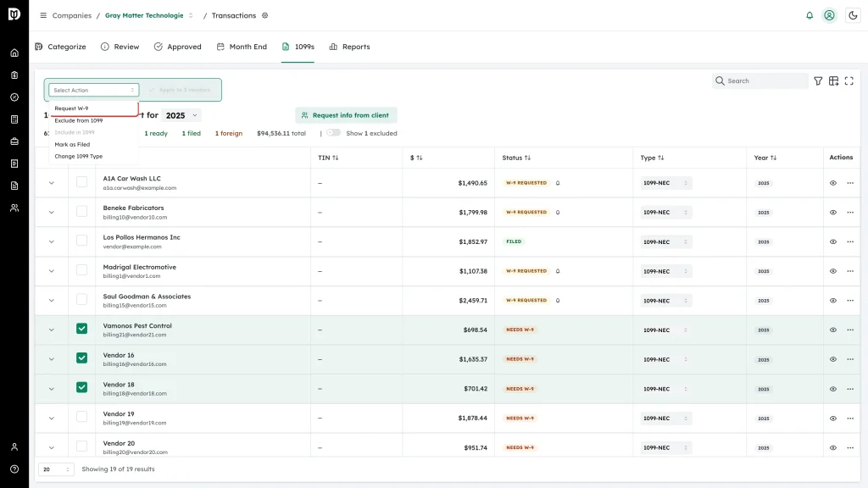Switch to the Reports tab
Image resolution: width=868 pixels, height=488 pixels.
[x=349, y=47]
